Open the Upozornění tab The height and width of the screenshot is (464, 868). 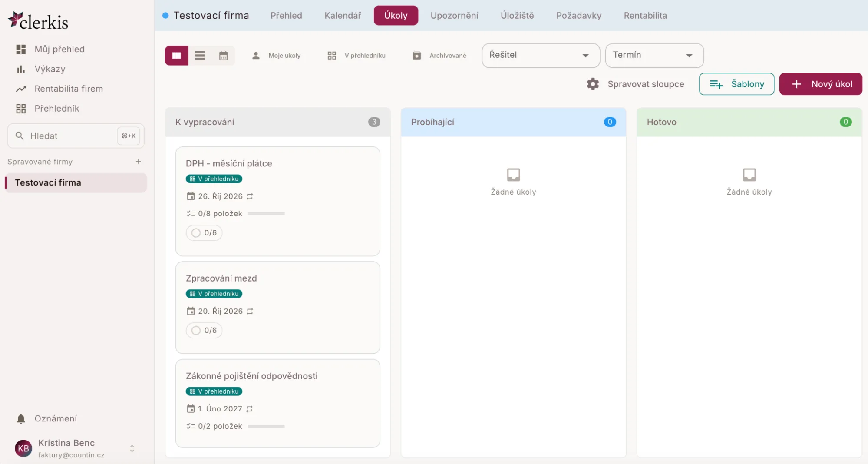454,16
